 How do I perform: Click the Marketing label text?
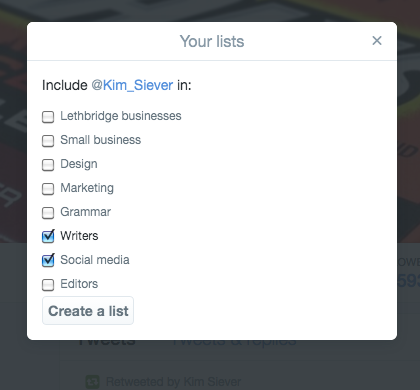[87, 188]
